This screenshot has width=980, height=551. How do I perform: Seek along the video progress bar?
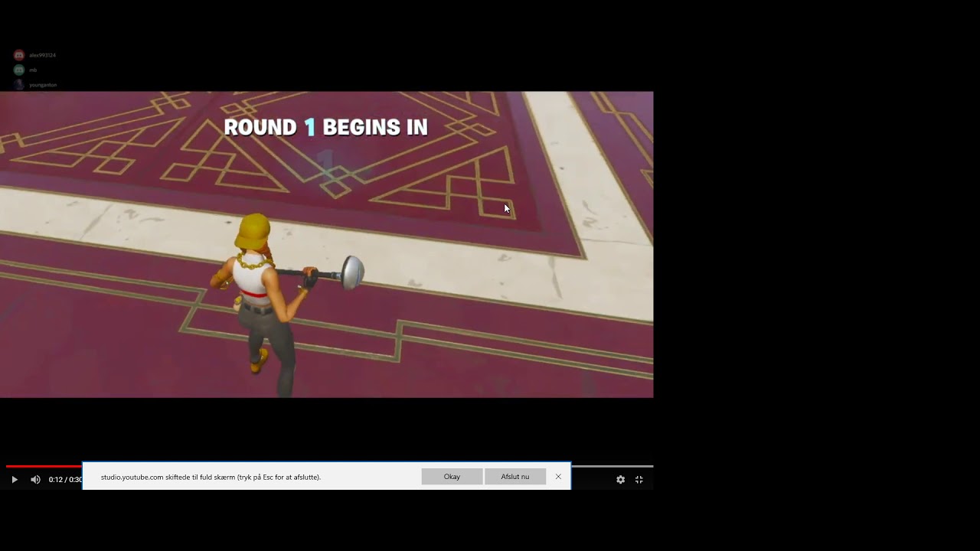329,465
